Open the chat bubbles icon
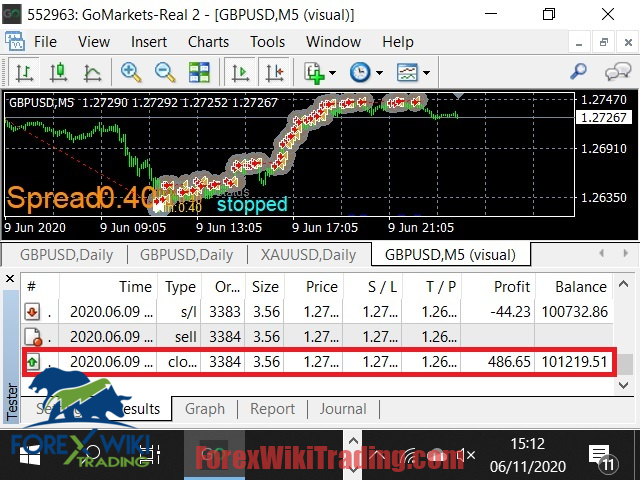Image resolution: width=640 pixels, height=480 pixels. point(618,71)
